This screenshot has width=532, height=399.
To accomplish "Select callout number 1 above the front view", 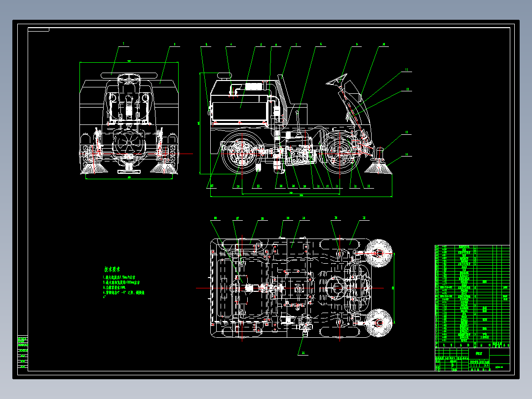I will [x=123, y=44].
